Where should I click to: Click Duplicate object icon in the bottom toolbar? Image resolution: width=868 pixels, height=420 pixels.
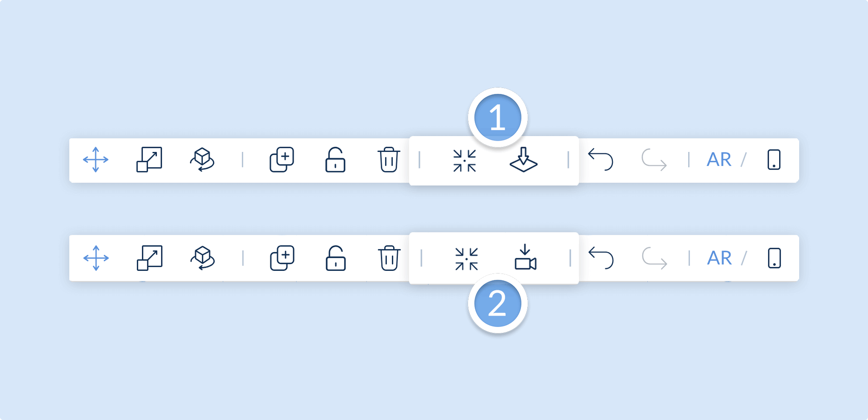[x=282, y=258]
